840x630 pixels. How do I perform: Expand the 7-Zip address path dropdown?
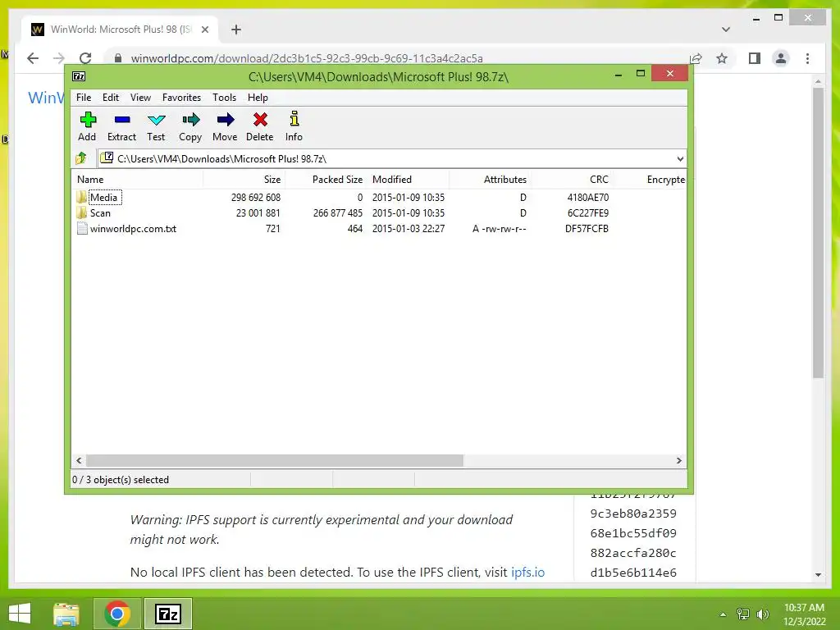(680, 158)
